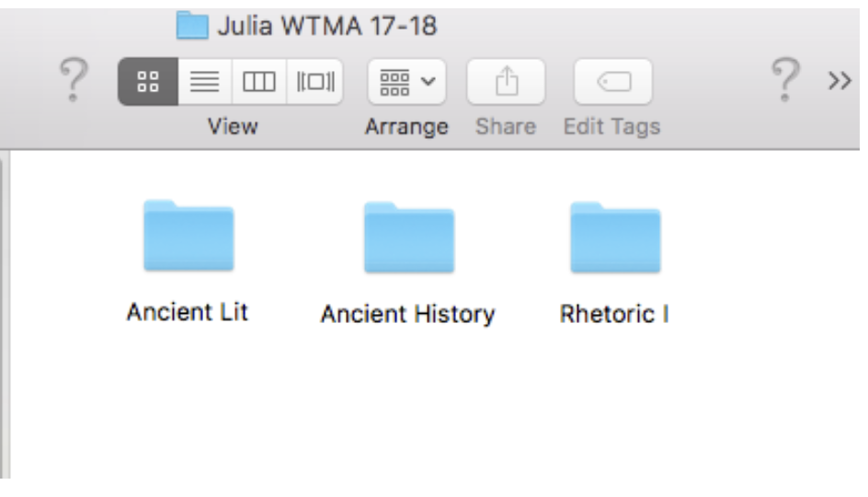The height and width of the screenshot is (497, 868).
Task: Show more toolbar items with double chevron
Action: pyautogui.click(x=839, y=81)
